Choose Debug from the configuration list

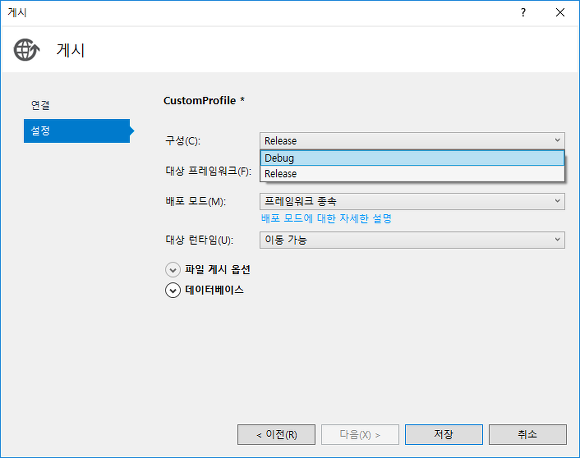click(x=412, y=158)
